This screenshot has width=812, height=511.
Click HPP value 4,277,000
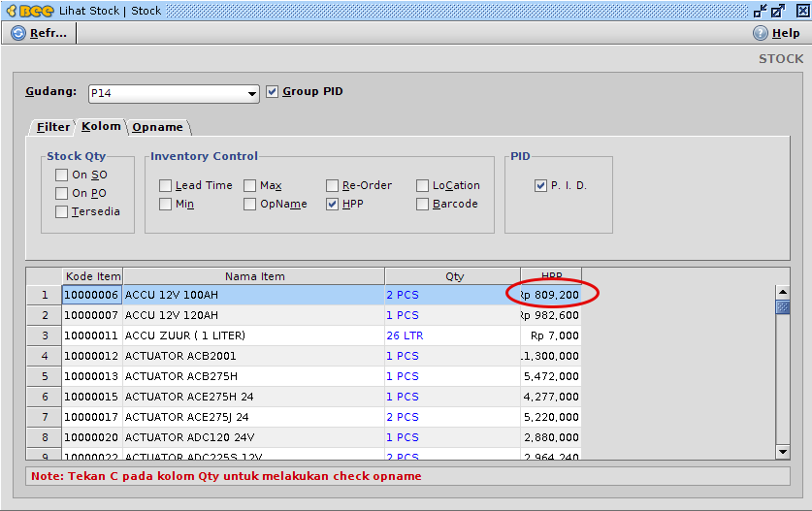pyautogui.click(x=551, y=397)
